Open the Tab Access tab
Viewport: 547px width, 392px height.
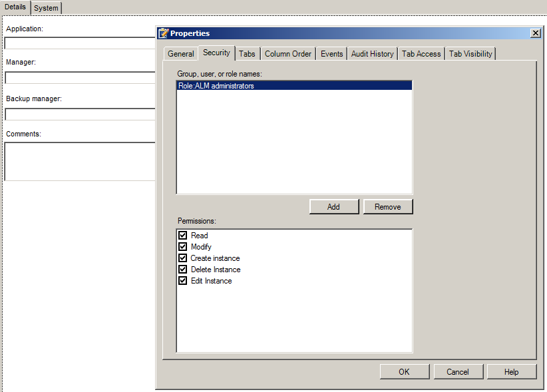click(x=421, y=53)
